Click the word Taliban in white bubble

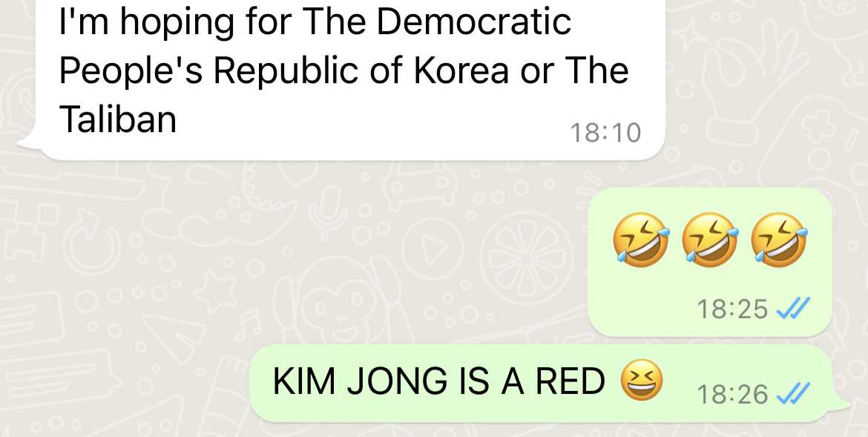tap(118, 119)
